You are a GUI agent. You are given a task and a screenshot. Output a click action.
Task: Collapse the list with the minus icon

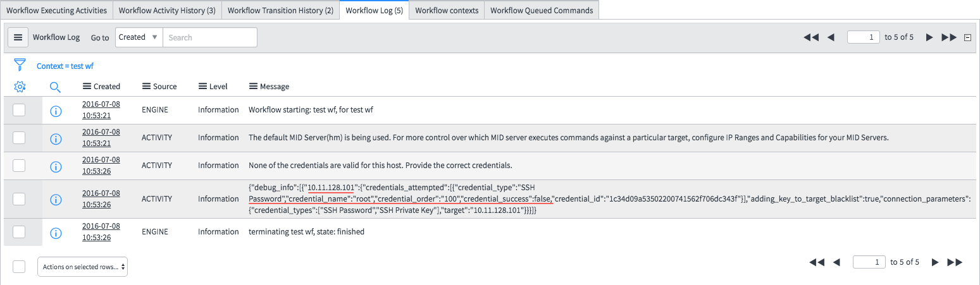967,37
